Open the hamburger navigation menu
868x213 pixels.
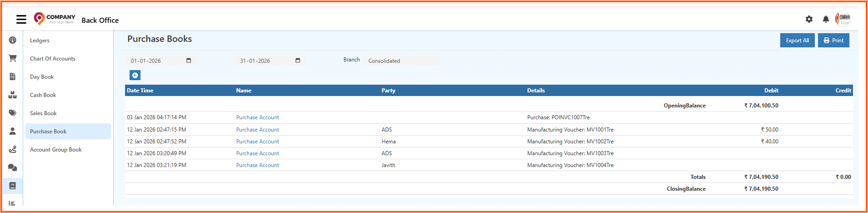pos(21,19)
